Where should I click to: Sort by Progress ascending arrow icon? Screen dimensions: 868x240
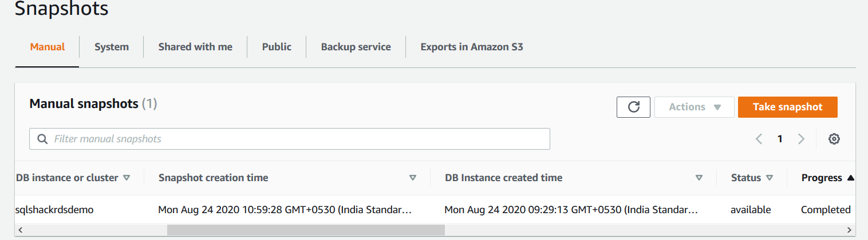(x=850, y=178)
